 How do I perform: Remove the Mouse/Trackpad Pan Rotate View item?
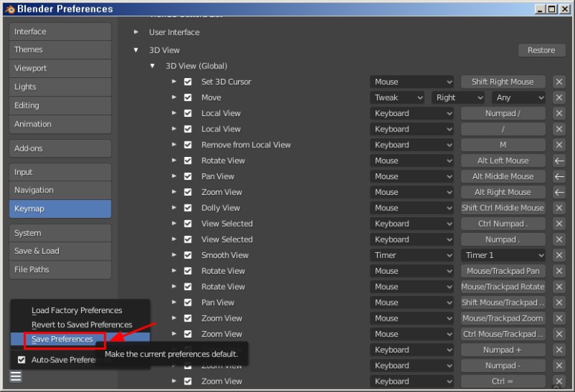pos(559,271)
